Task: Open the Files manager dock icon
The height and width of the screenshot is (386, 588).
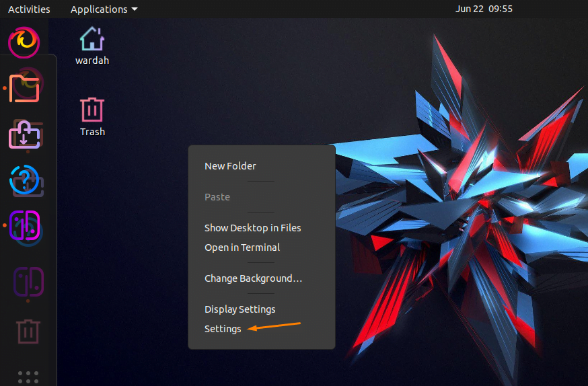Action: pyautogui.click(x=24, y=87)
